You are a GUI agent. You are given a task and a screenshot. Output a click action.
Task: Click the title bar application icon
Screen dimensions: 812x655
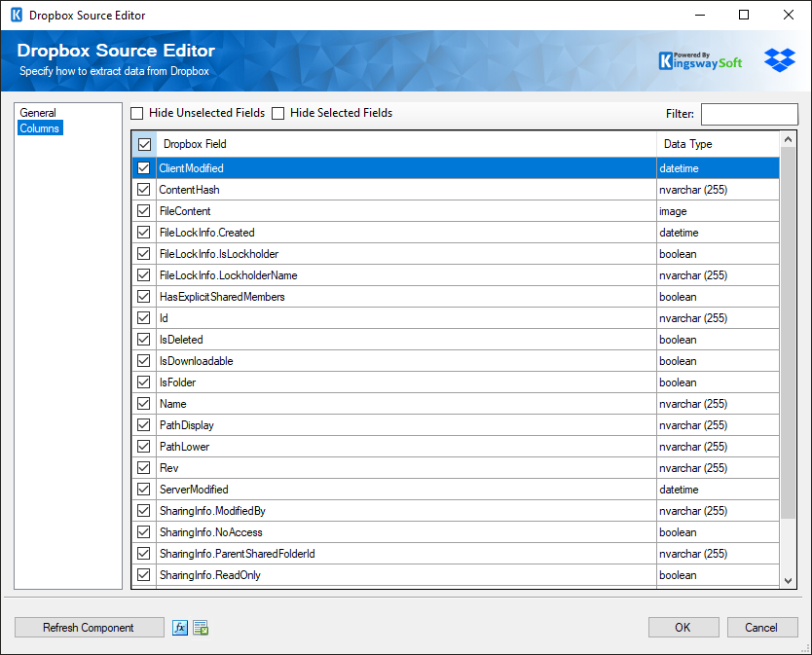(x=14, y=15)
